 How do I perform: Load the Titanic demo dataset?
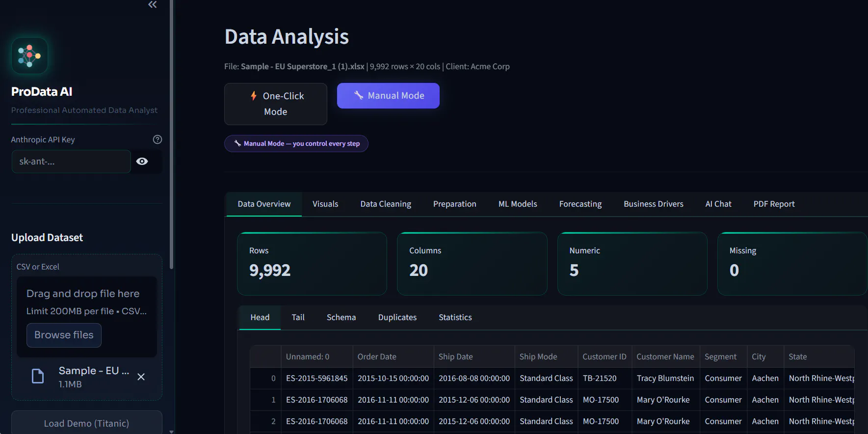tap(87, 423)
